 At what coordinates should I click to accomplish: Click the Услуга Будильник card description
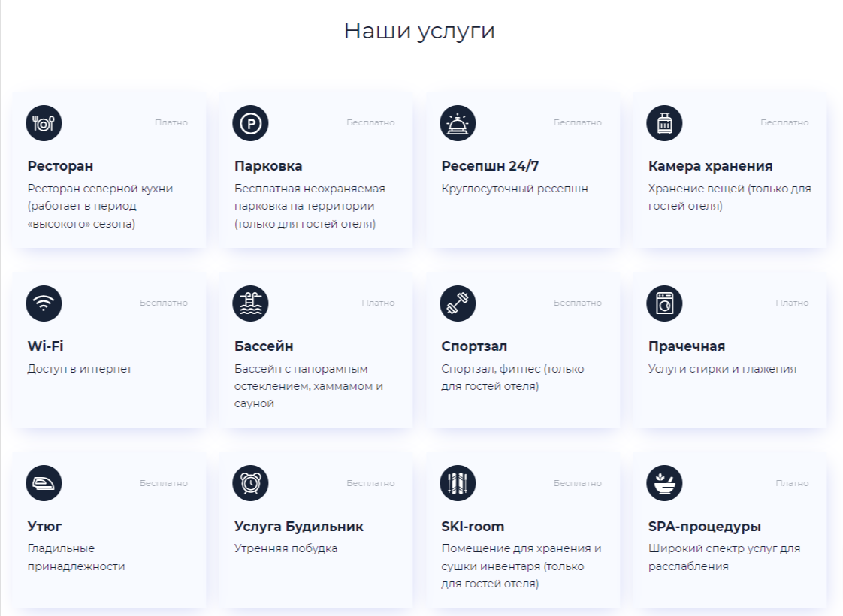click(286, 548)
